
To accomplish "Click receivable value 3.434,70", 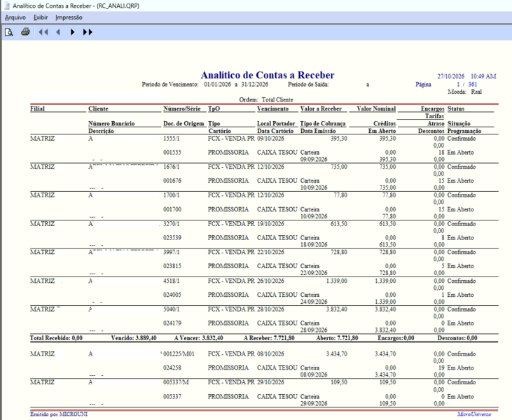I will pyautogui.click(x=336, y=354).
